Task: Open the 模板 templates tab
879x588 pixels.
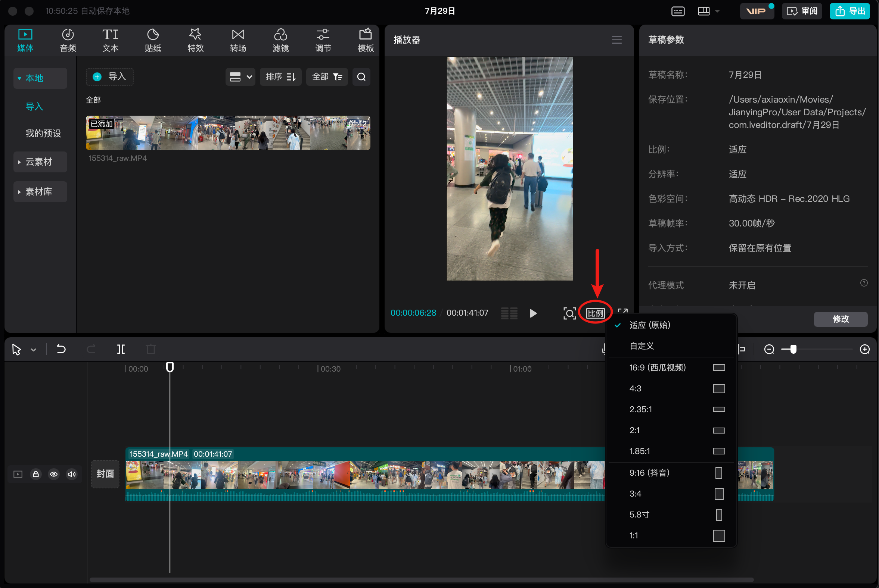Action: coord(366,41)
